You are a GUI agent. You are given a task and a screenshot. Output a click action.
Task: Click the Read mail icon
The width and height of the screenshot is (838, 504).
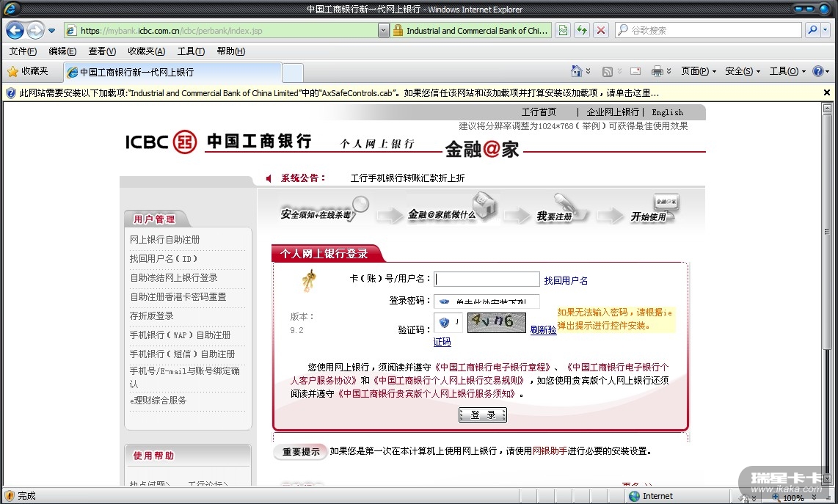(635, 71)
